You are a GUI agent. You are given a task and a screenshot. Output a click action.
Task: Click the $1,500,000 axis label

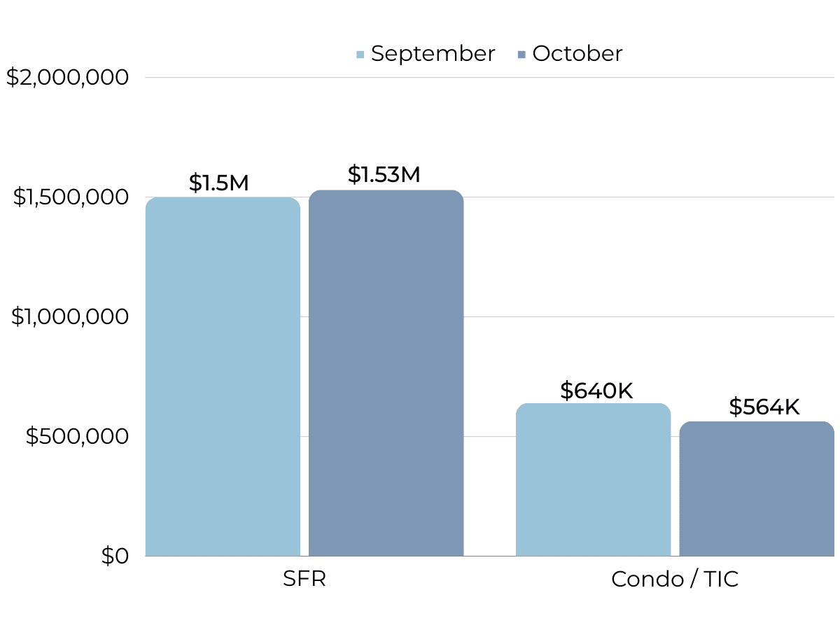pyautogui.click(x=71, y=197)
